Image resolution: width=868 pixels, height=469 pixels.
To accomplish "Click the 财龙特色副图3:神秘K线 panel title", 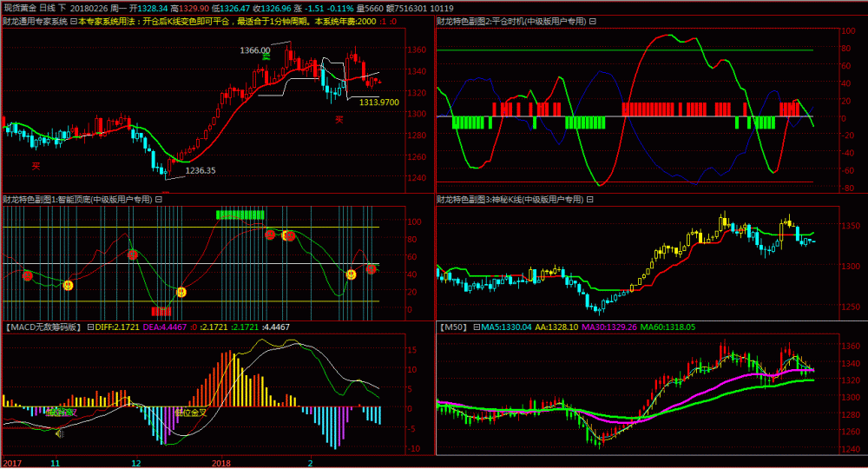I will (510, 200).
